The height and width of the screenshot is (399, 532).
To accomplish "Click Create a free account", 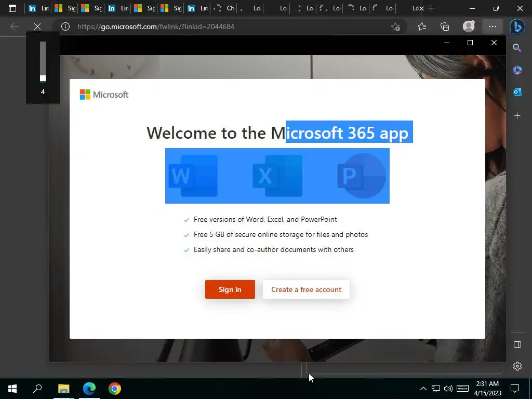I will 307,289.
